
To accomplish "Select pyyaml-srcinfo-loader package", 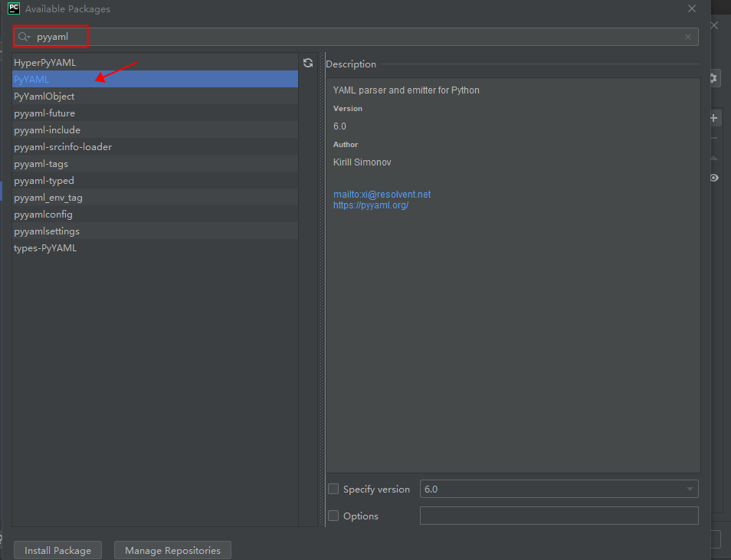I will click(155, 146).
